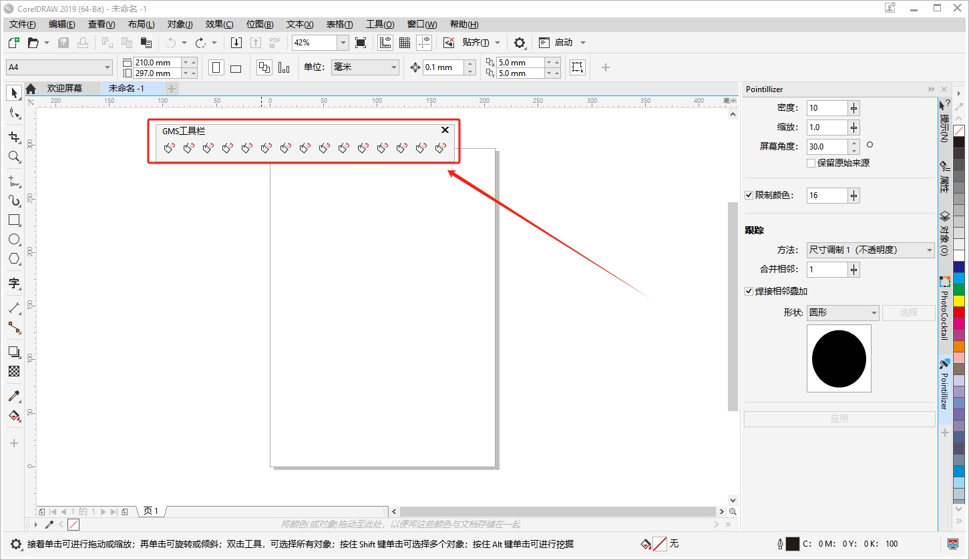Select the Zoom tool magnifier

[x=14, y=157]
